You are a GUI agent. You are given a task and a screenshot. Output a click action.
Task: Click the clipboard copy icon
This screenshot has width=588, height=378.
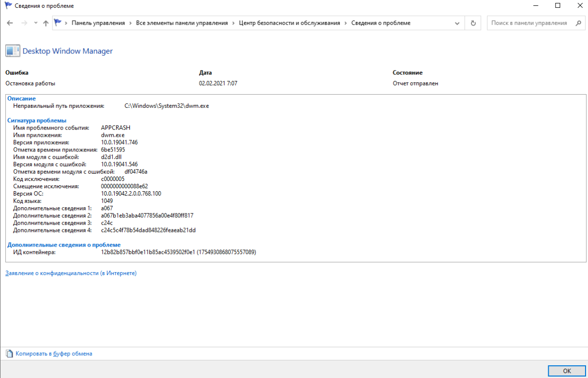click(9, 353)
